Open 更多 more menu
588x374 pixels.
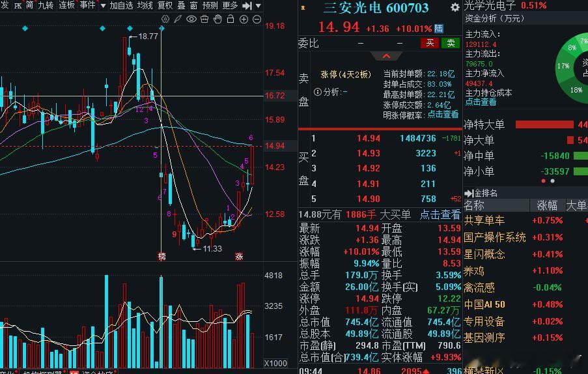tap(230, 5)
